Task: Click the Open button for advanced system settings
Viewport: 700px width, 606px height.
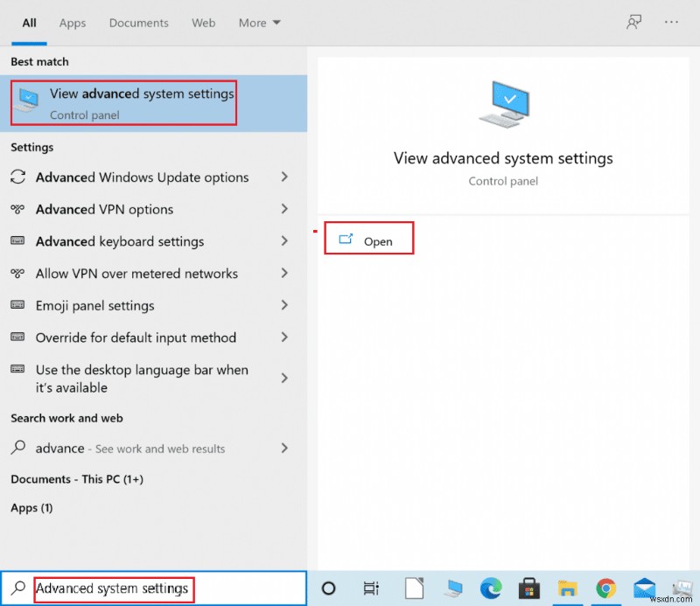Action: [x=368, y=237]
